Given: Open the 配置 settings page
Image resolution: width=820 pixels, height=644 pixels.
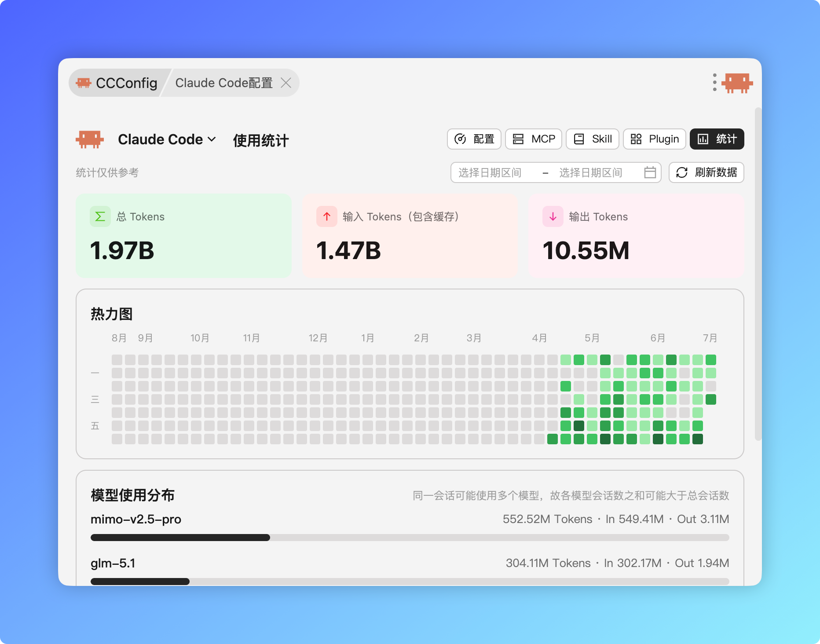Looking at the screenshot, I should (474, 139).
